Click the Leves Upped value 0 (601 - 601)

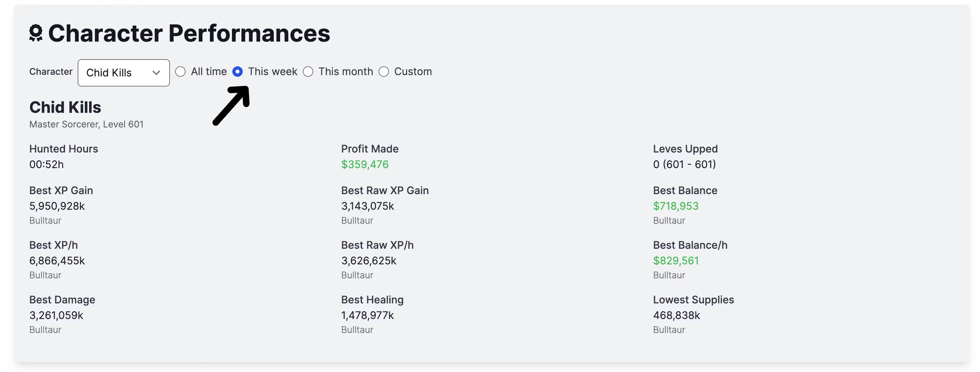pyautogui.click(x=684, y=165)
